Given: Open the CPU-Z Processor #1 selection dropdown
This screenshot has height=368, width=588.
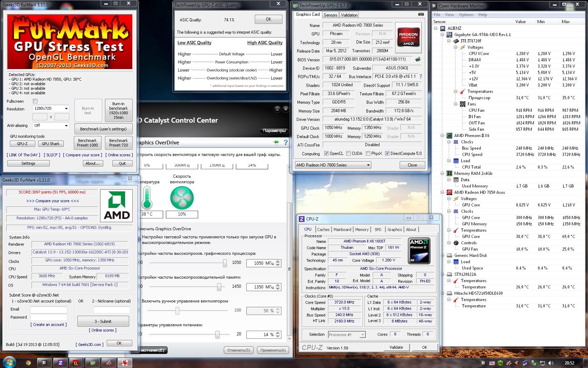Looking at the screenshot, I should (x=347, y=335).
